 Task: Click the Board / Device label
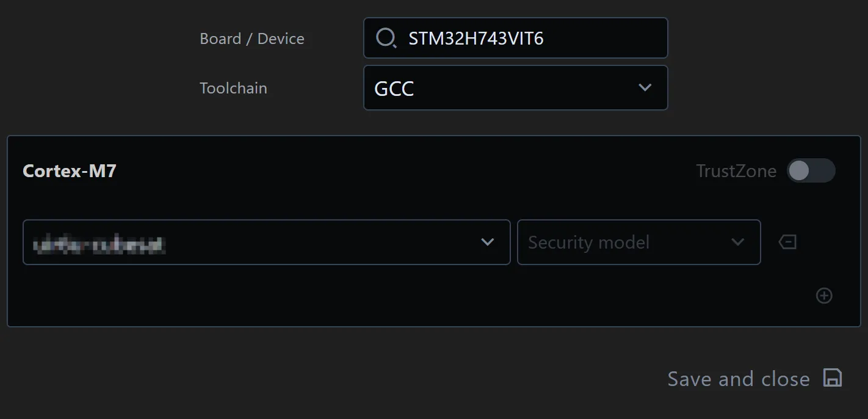251,38
